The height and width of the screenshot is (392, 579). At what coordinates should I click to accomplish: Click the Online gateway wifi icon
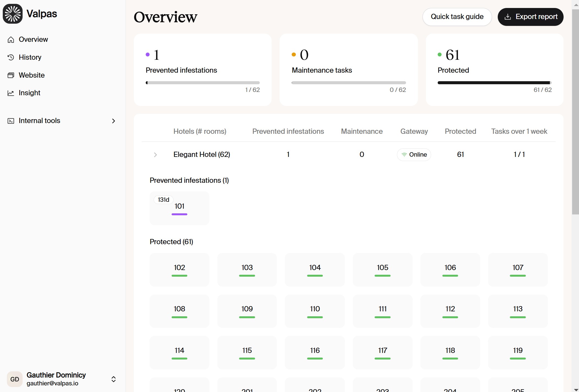pos(404,155)
